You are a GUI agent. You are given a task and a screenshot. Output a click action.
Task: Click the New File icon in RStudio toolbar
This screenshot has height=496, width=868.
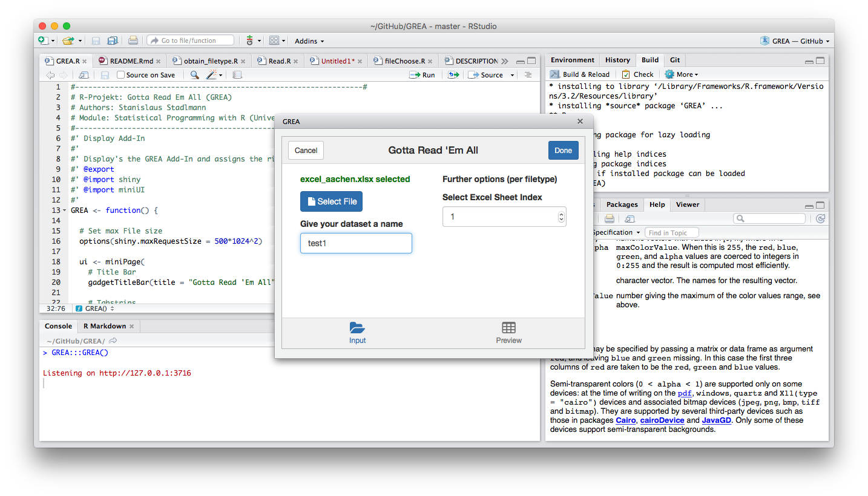point(43,41)
